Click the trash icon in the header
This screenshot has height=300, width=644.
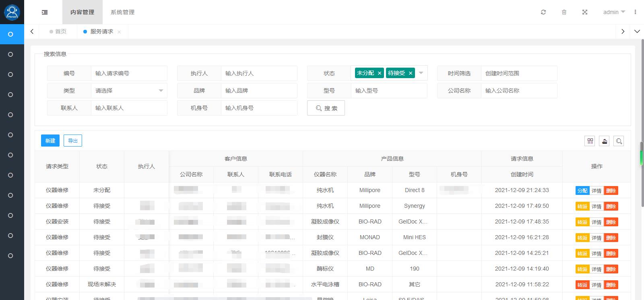(x=564, y=12)
